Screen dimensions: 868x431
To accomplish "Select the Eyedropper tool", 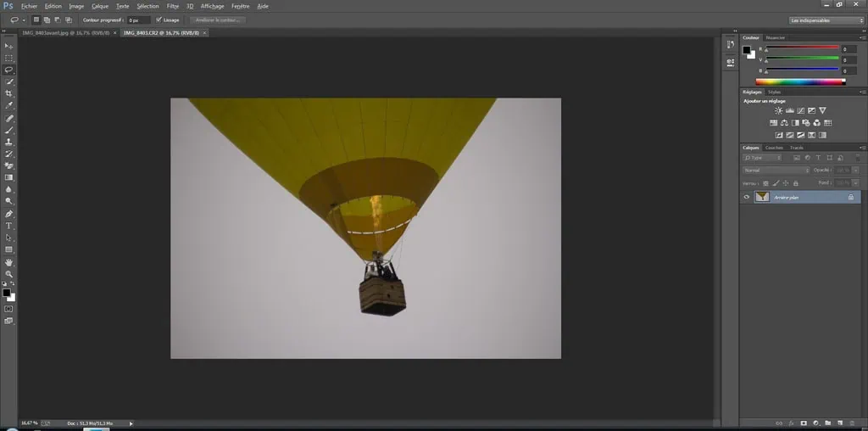I will tap(9, 105).
